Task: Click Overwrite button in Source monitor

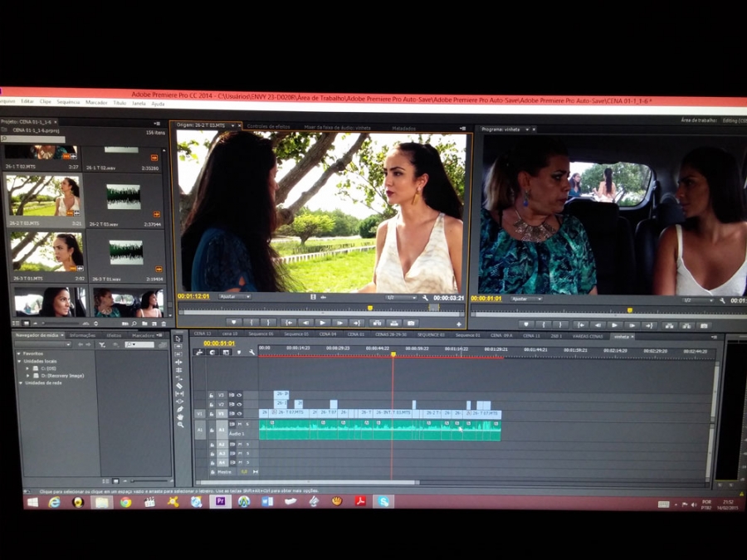Action: pos(393,323)
